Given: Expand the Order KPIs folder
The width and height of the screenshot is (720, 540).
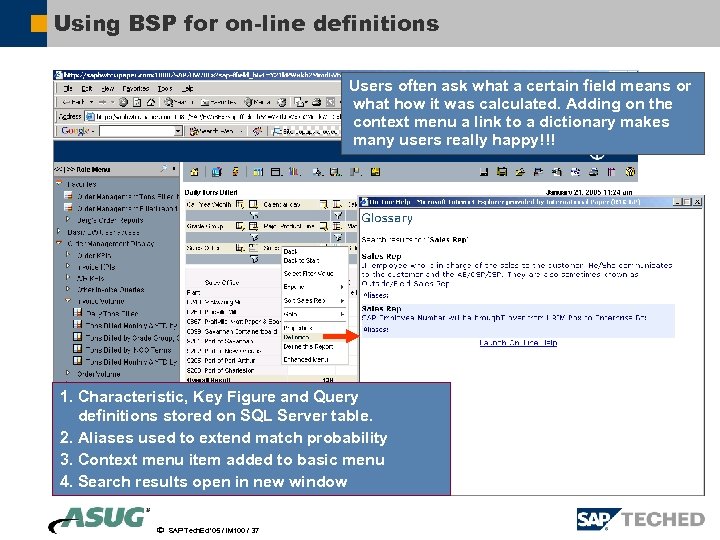Looking at the screenshot, I should coord(68,254).
